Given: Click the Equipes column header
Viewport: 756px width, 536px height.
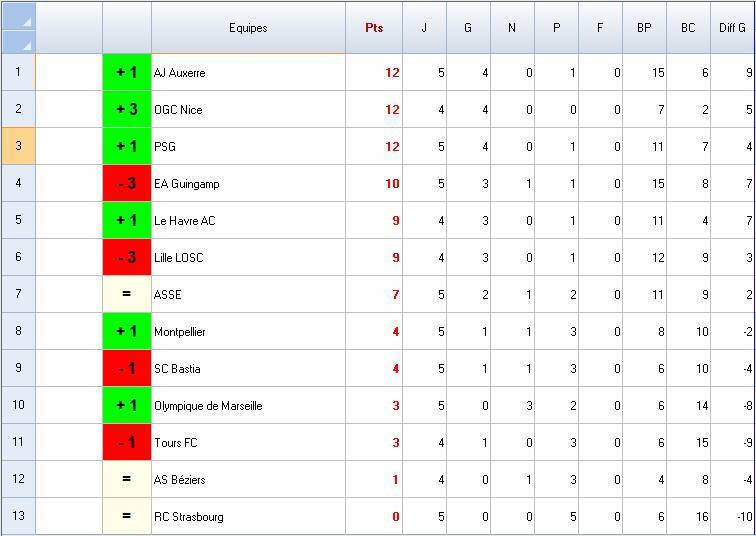Looking at the screenshot, I should click(248, 28).
